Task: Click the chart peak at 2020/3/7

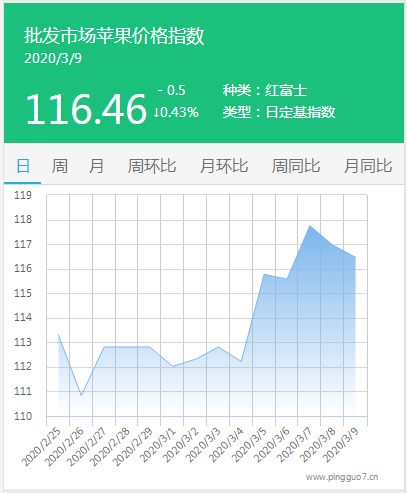Action: [310, 226]
